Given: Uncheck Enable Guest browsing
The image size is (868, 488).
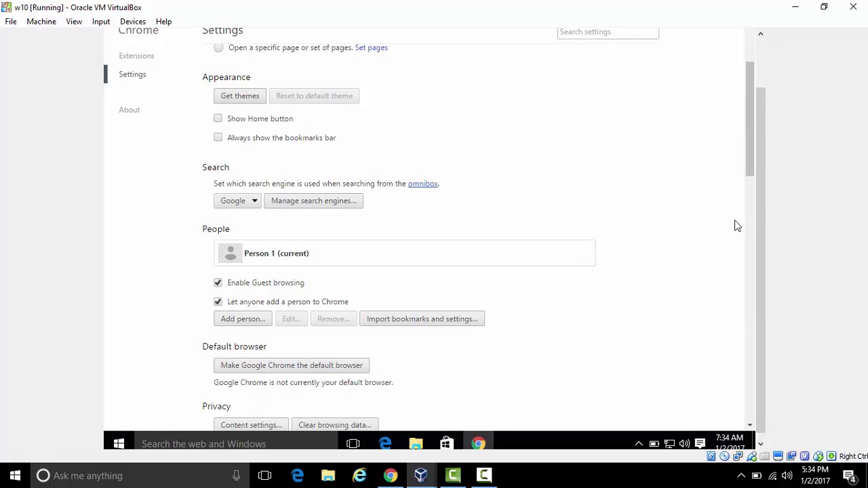Looking at the screenshot, I should coord(218,283).
